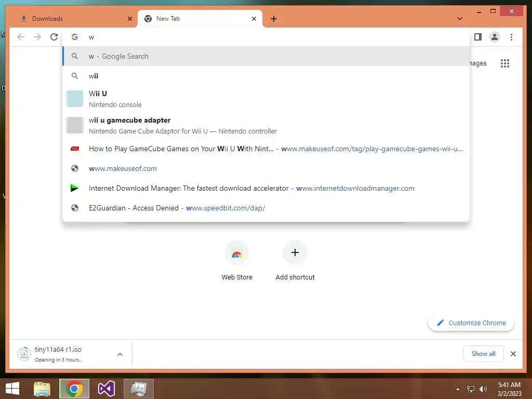532x399 pixels.
Task: Click the makeuseof red favicon
Action: pyautogui.click(x=75, y=149)
